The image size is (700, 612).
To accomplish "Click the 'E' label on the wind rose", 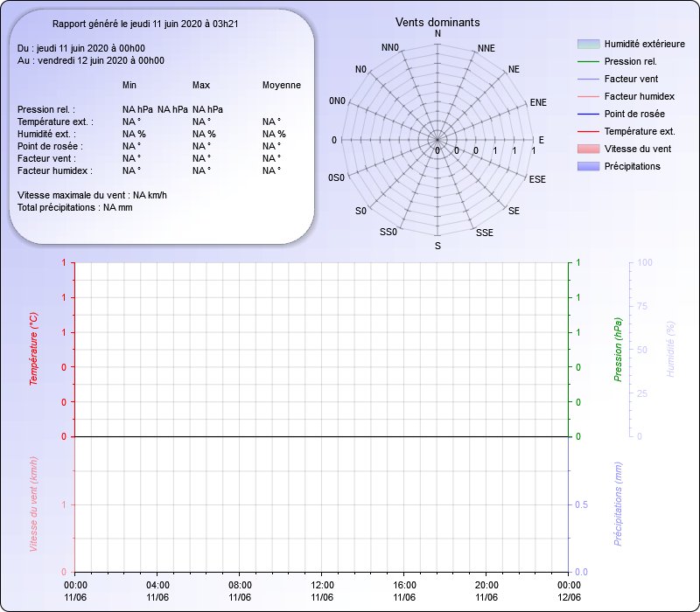I will pos(541,140).
